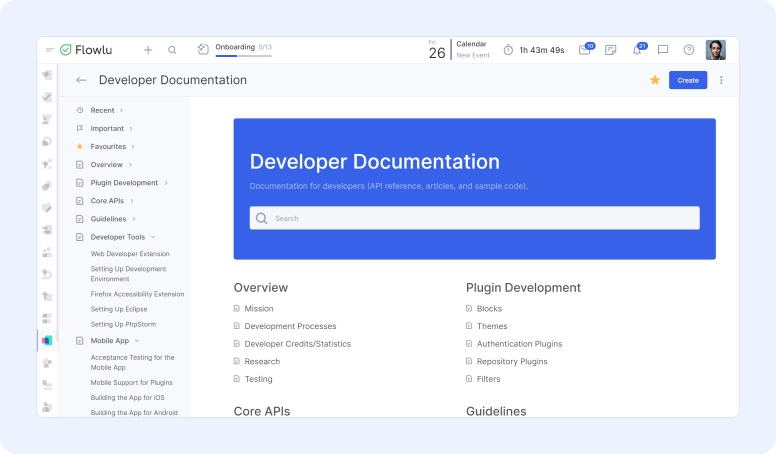Open the Development Processes article link

[290, 326]
